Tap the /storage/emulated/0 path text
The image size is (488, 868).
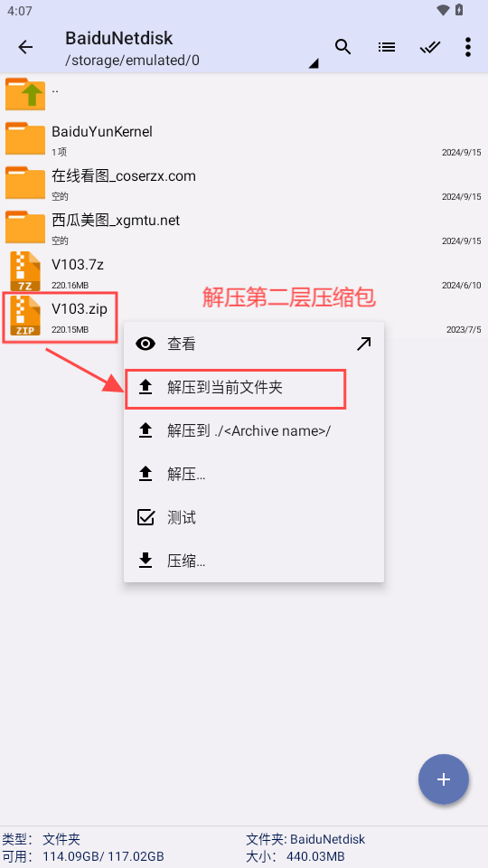[132, 61]
